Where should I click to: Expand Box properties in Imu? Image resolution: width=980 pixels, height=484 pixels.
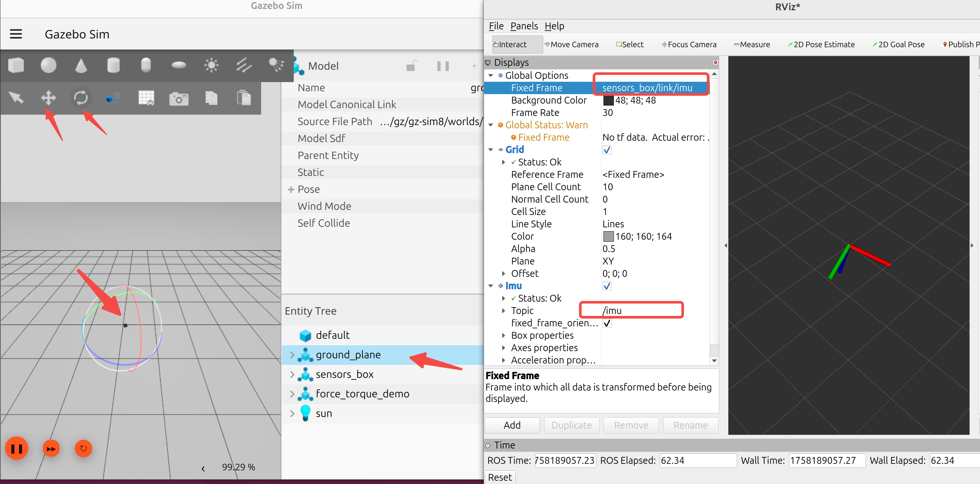click(x=503, y=335)
